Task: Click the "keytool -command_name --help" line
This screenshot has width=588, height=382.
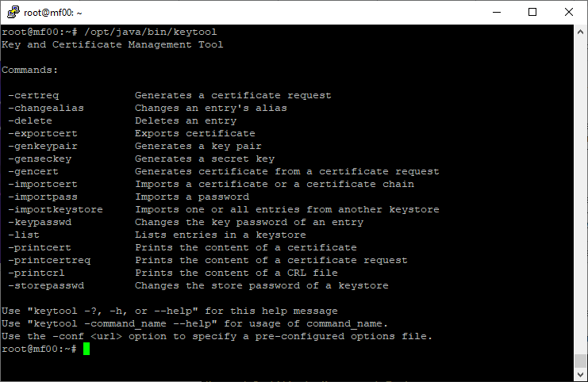Action: click(195, 324)
